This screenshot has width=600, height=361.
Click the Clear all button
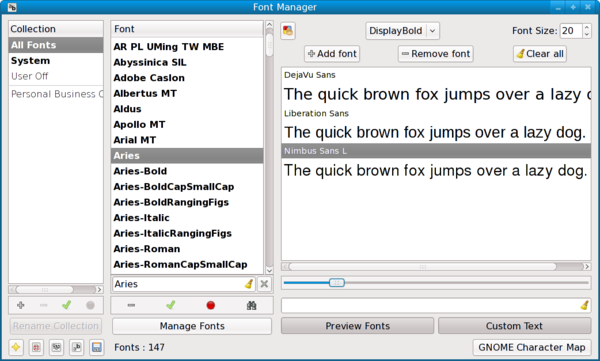[540, 54]
